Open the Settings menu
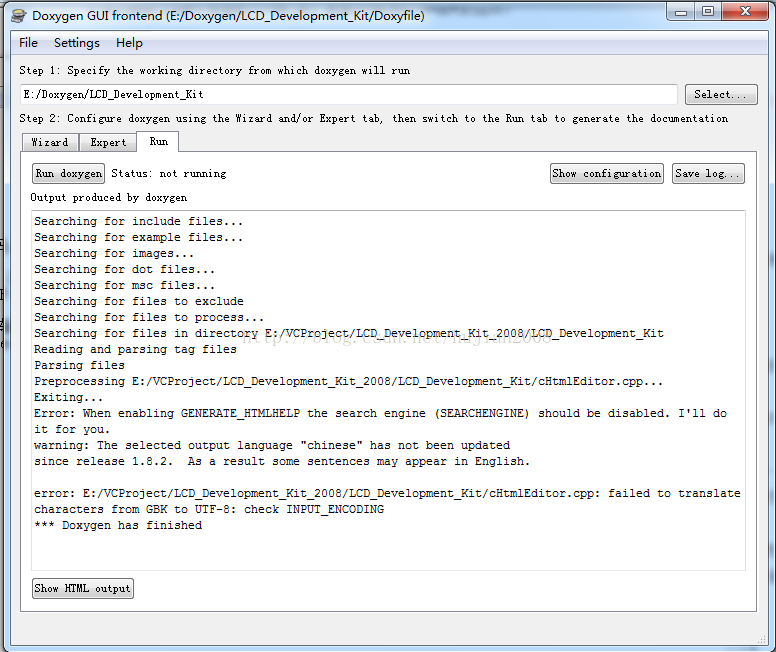 (x=77, y=43)
